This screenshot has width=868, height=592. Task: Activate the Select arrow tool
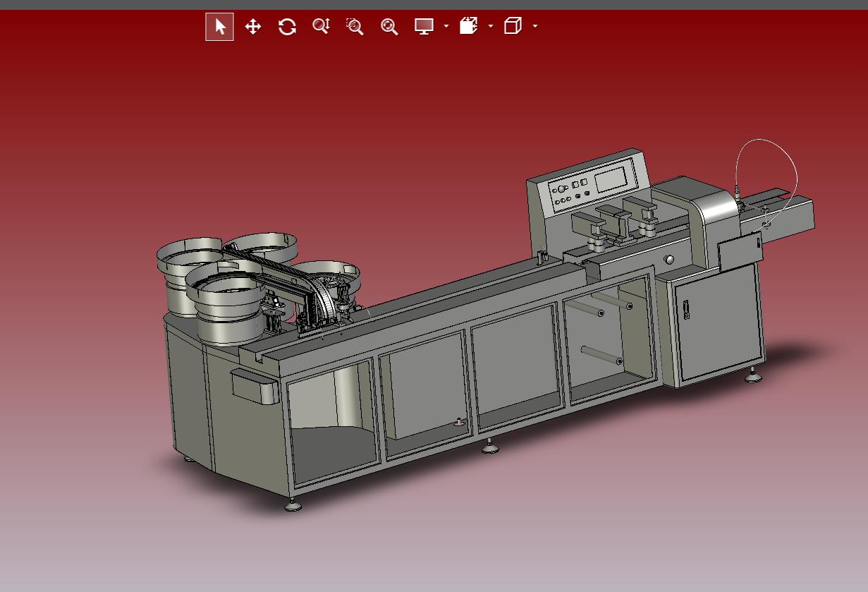click(x=219, y=27)
